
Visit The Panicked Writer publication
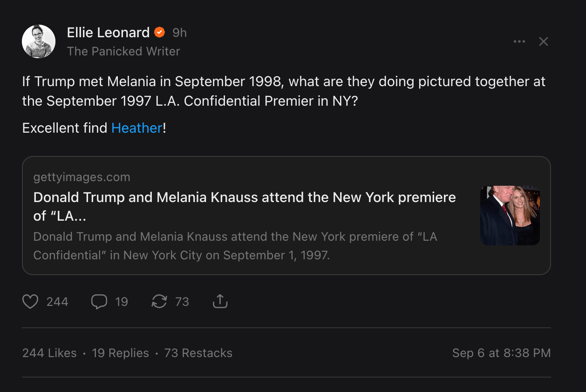point(123,51)
